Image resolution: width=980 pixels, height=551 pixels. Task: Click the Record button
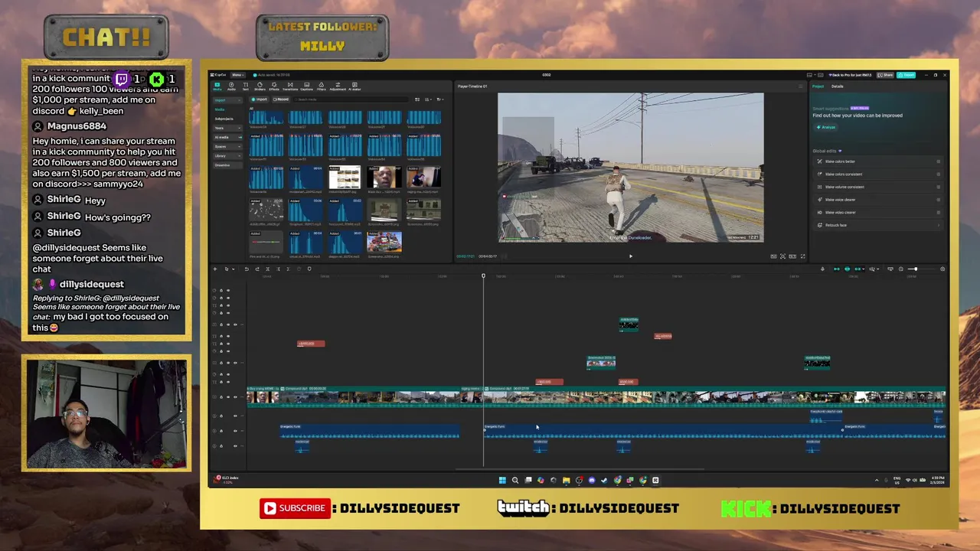281,99
